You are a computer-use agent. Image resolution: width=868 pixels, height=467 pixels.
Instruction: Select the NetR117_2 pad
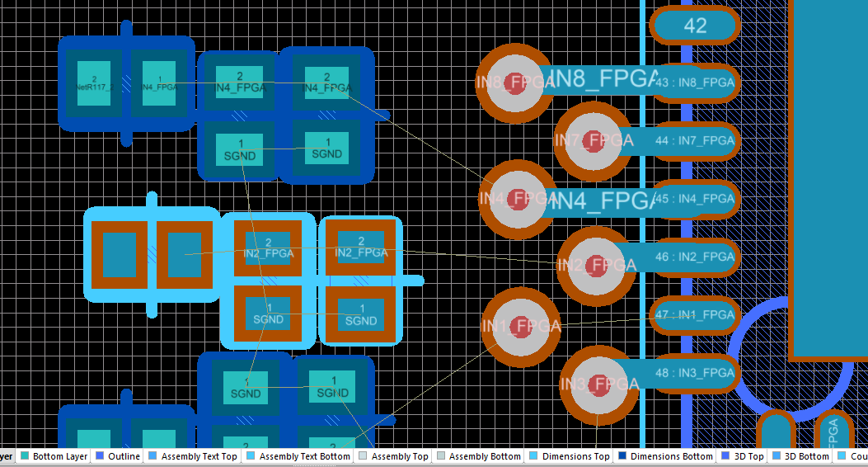93,83
